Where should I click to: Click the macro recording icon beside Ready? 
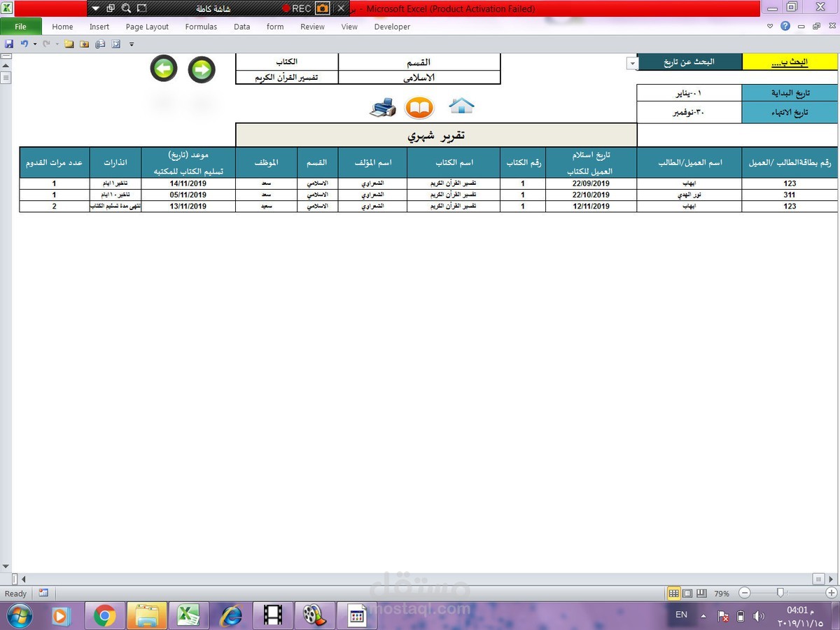43,593
